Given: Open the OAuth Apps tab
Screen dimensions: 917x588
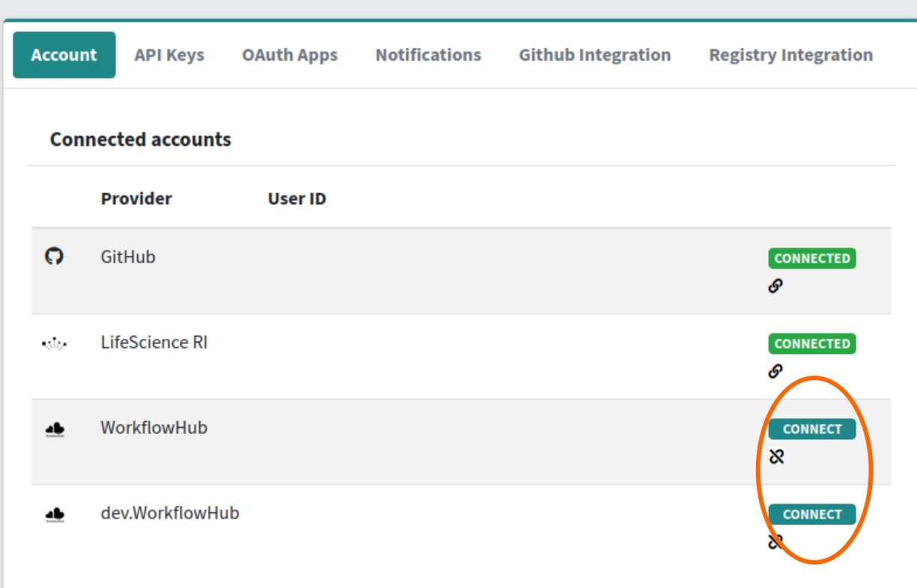Looking at the screenshot, I should click(290, 55).
